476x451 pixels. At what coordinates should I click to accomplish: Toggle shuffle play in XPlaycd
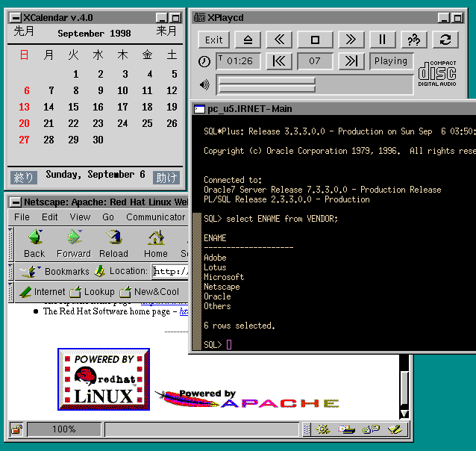tap(414, 40)
